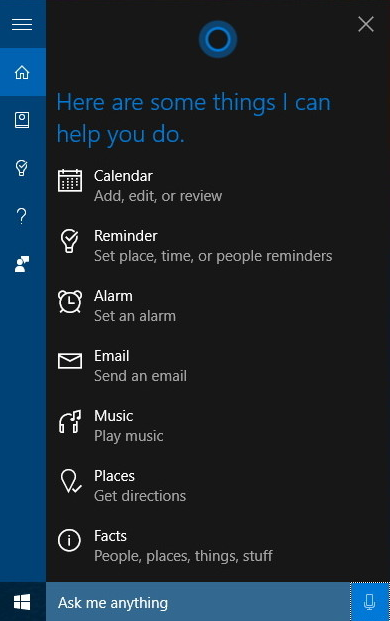The width and height of the screenshot is (390, 621).
Task: Open the Notebook icon in sidebar
Action: pyautogui.click(x=22, y=120)
